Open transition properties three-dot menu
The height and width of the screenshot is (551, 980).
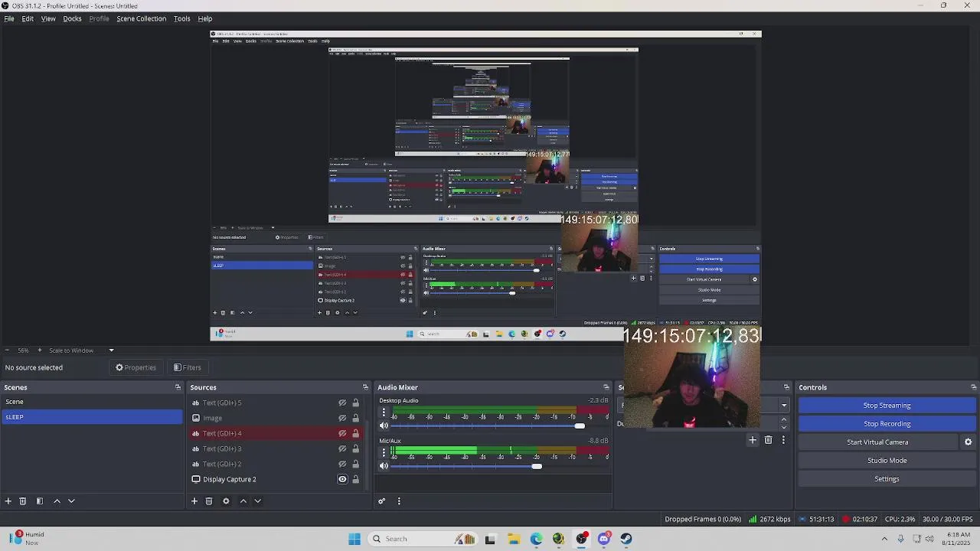[x=783, y=440]
